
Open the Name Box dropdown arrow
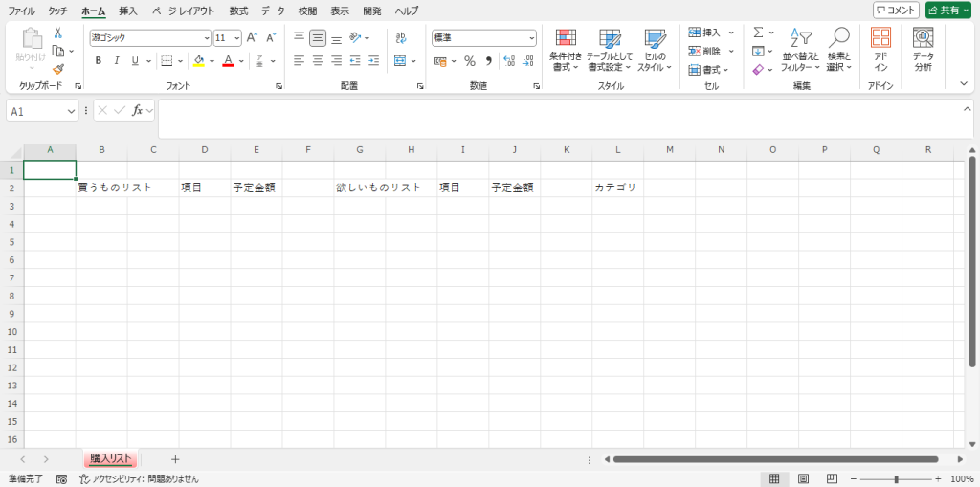click(72, 112)
